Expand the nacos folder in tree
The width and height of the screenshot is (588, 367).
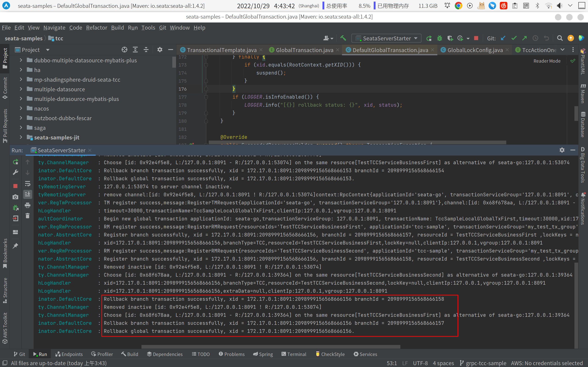click(x=21, y=108)
